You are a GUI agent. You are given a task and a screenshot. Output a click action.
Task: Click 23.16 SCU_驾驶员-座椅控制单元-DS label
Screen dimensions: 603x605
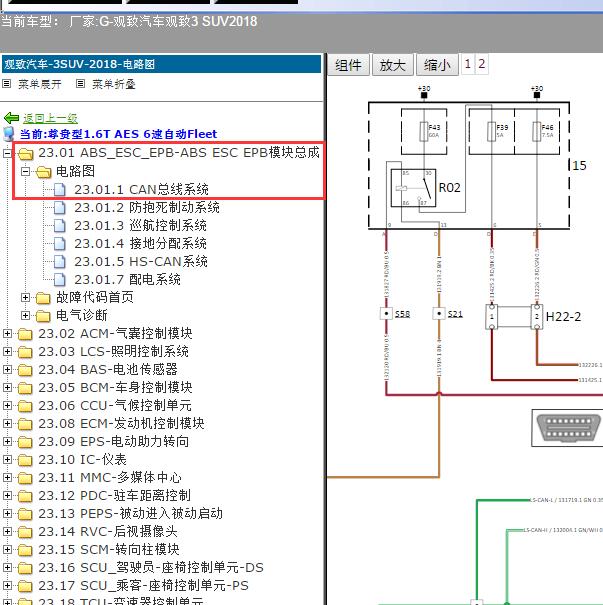coord(151,568)
